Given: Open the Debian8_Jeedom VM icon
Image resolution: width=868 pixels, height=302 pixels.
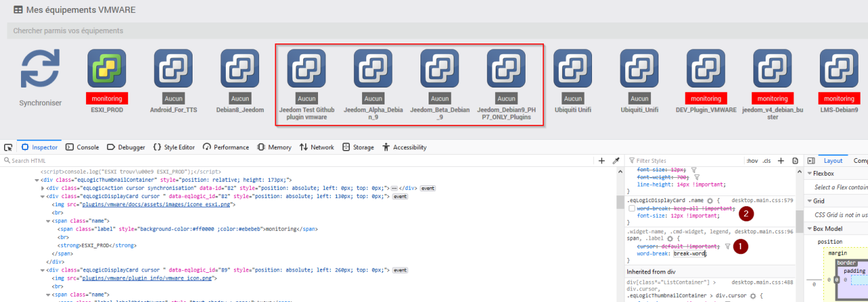Looking at the screenshot, I should tap(240, 69).
